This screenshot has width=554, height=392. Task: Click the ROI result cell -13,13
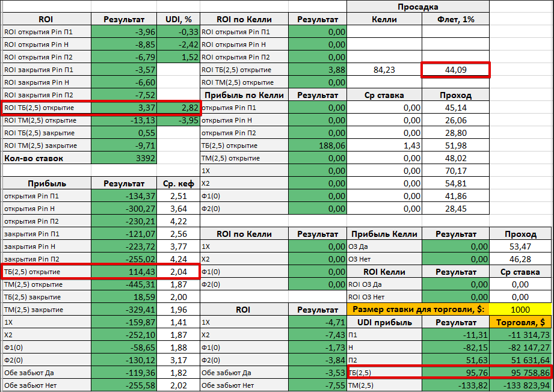tap(124, 120)
